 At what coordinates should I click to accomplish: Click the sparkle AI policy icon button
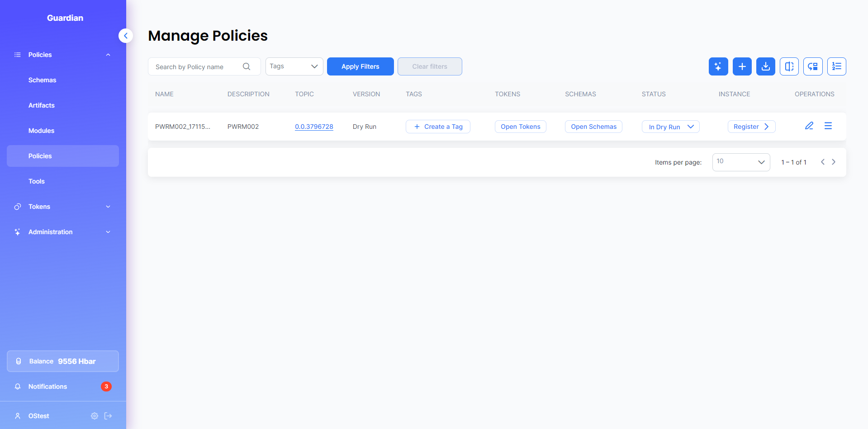click(718, 66)
